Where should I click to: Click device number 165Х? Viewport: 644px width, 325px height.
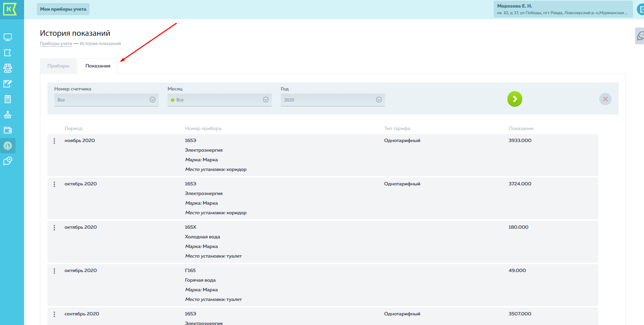coord(191,227)
